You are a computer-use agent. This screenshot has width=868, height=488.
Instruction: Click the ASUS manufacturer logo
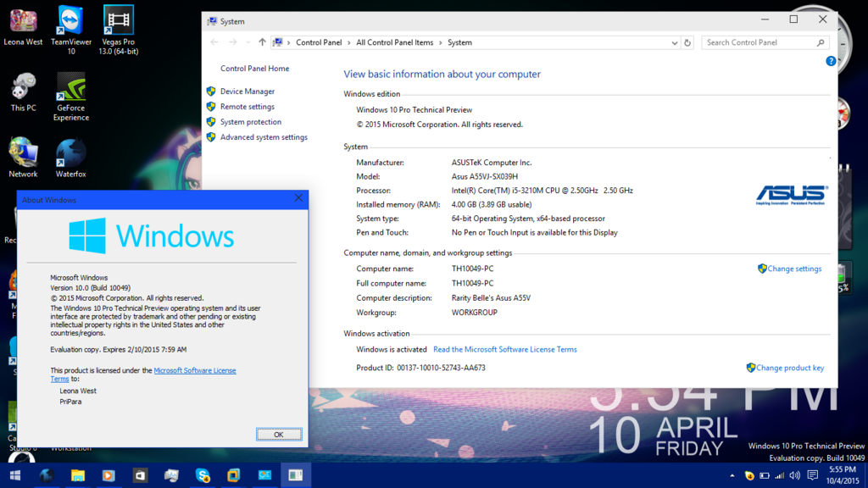(792, 195)
